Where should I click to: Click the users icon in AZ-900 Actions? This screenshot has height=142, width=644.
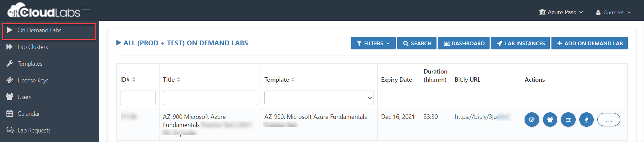[x=550, y=120]
